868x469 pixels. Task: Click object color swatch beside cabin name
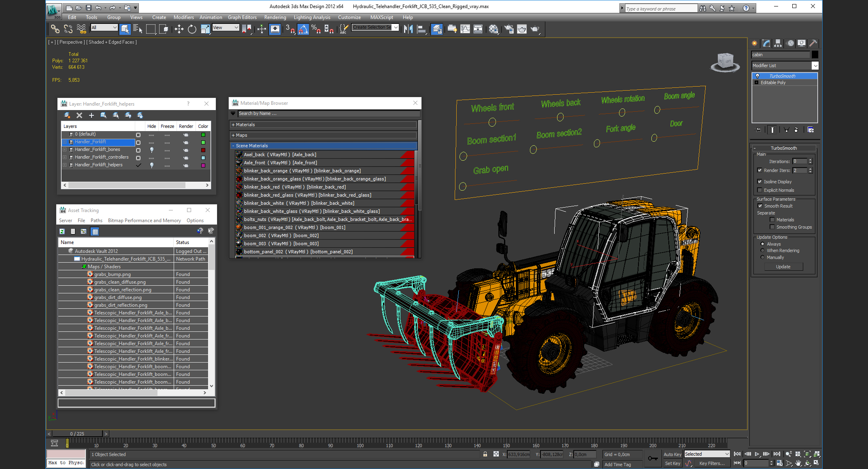(x=815, y=55)
